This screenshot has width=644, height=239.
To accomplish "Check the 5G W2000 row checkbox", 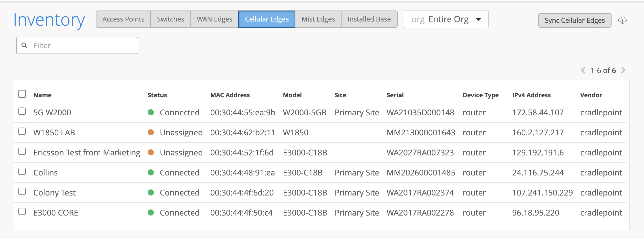I will 22,111.
